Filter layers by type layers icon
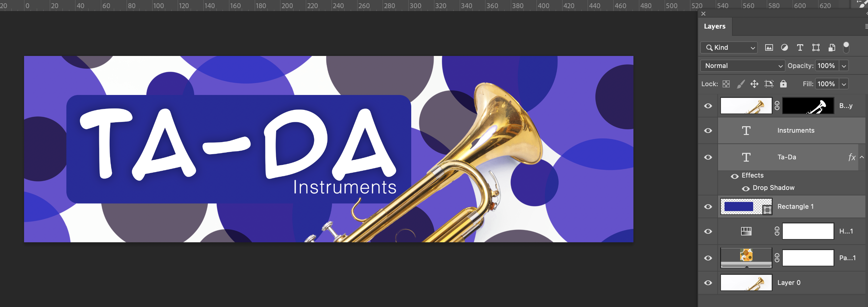Screen dimensions: 868x307 click(x=800, y=47)
